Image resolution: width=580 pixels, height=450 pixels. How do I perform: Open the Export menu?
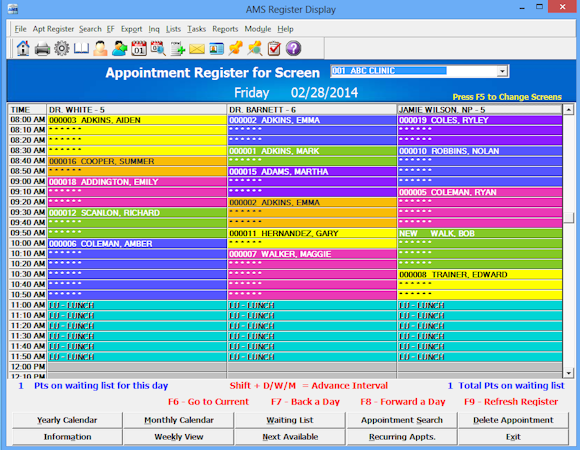click(131, 29)
